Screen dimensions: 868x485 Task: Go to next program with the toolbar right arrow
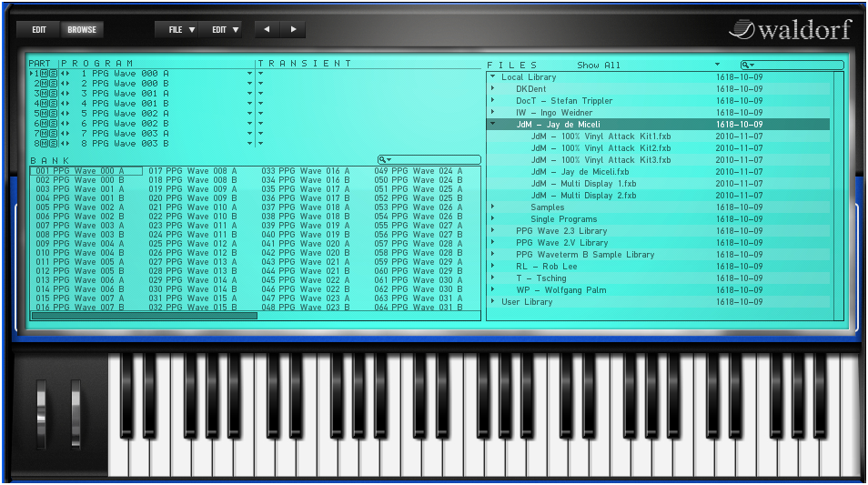click(293, 29)
